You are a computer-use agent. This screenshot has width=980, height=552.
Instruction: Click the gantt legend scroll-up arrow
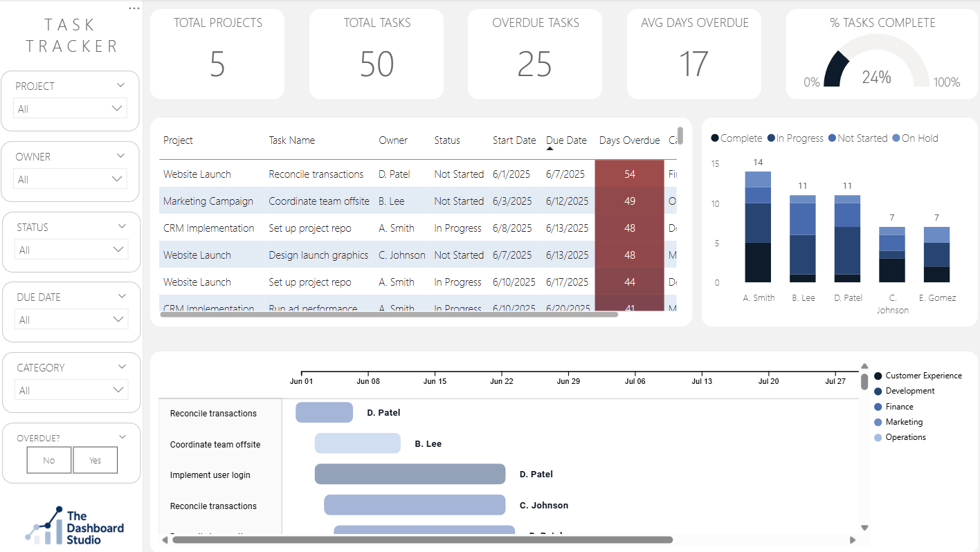point(864,367)
